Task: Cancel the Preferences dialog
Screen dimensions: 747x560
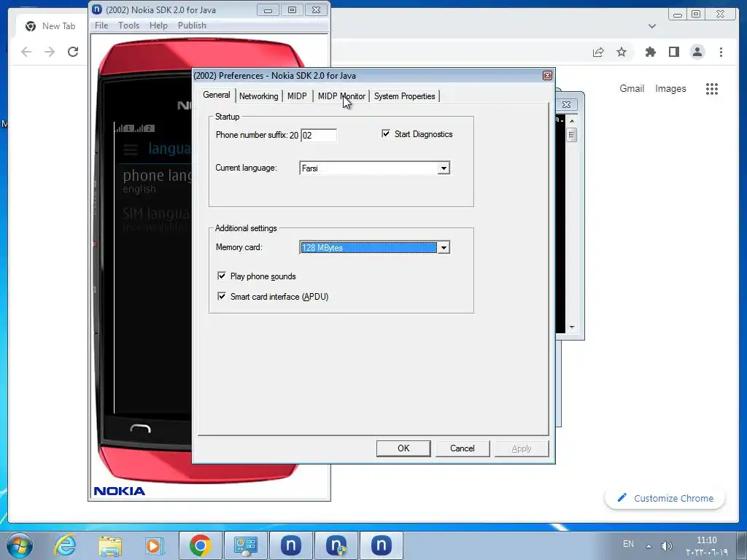Action: (x=462, y=448)
